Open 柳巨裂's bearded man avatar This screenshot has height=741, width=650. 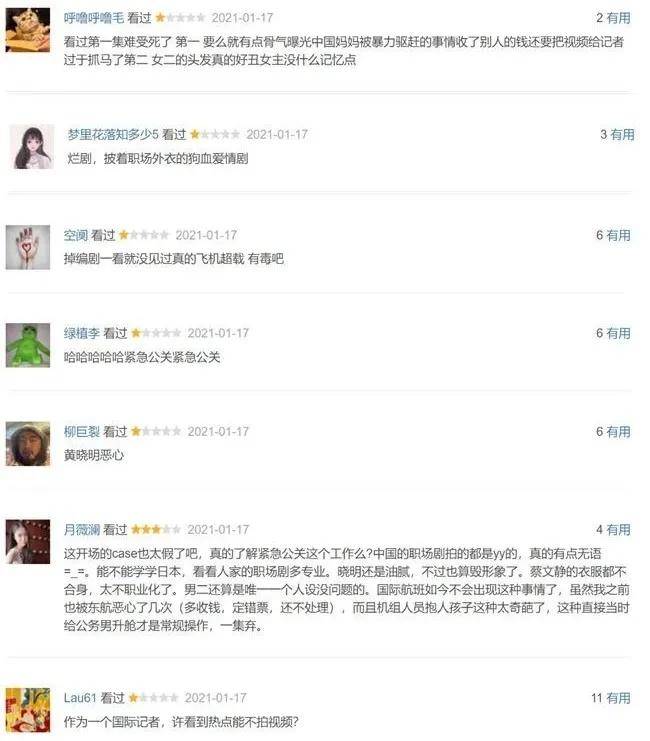point(28,444)
